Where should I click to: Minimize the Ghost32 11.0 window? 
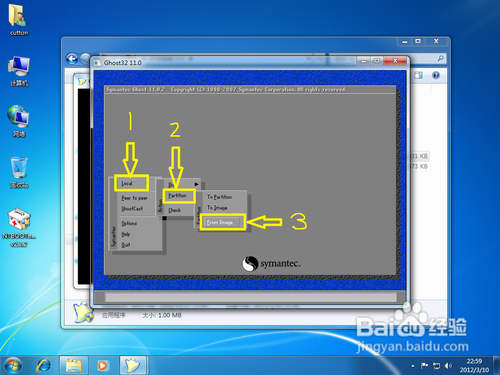click(x=364, y=61)
